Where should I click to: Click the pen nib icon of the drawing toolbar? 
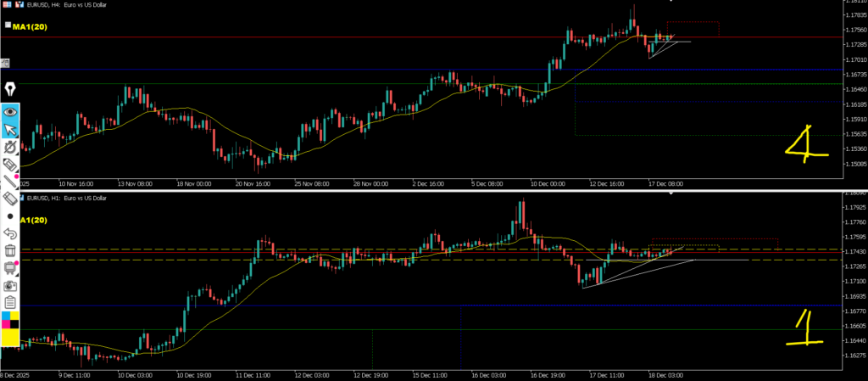[10, 89]
